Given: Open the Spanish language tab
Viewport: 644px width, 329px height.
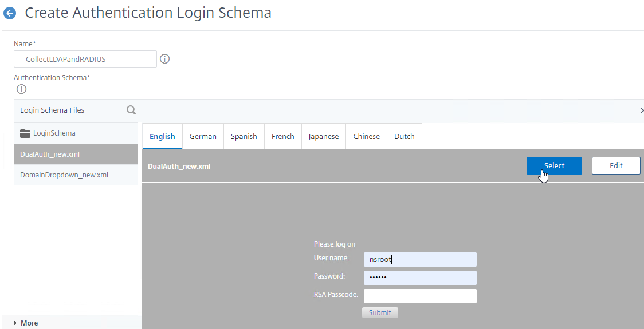Looking at the screenshot, I should pyautogui.click(x=244, y=137).
